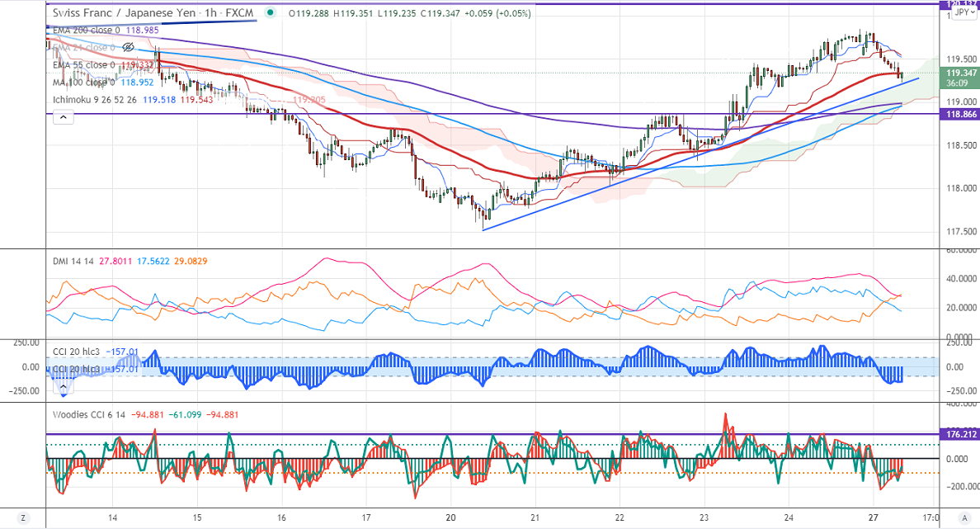Click the date label 20 on time axis
Screen dimensions: 980x529
point(450,517)
